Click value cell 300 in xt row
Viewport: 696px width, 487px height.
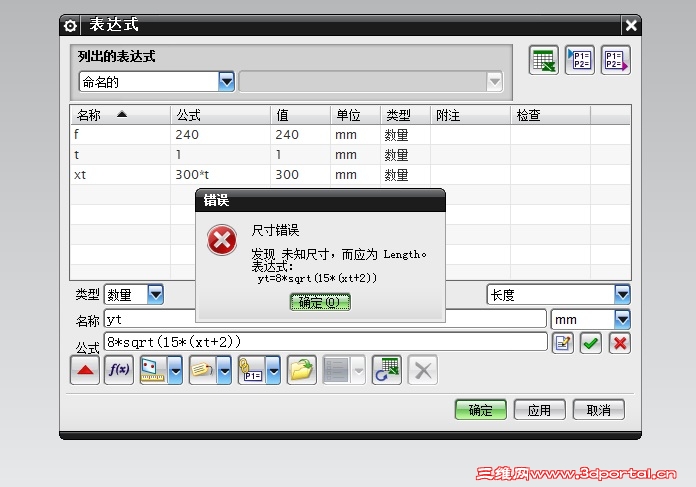(x=301, y=174)
